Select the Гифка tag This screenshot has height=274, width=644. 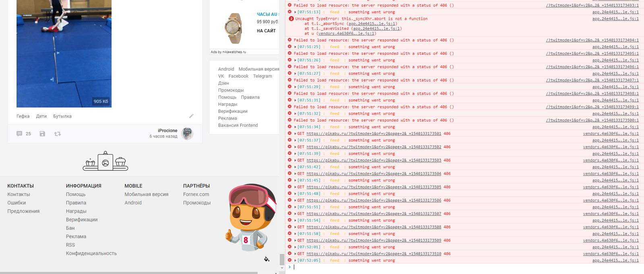point(23,116)
